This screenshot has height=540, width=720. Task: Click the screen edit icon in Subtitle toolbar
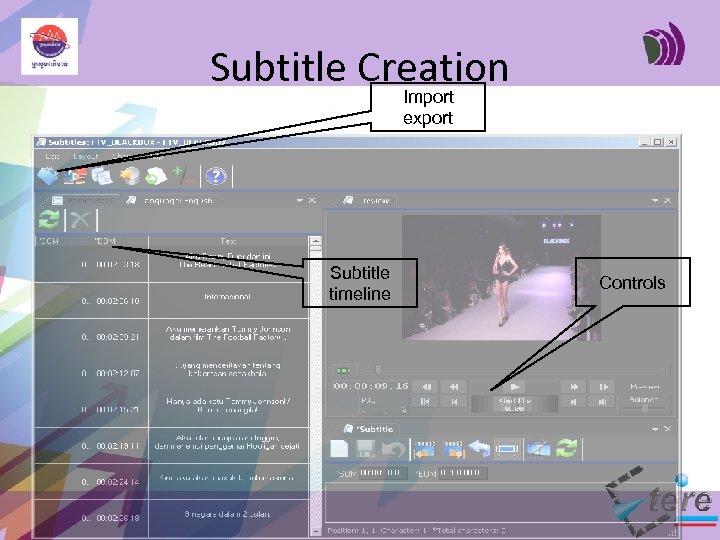[x=539, y=449]
